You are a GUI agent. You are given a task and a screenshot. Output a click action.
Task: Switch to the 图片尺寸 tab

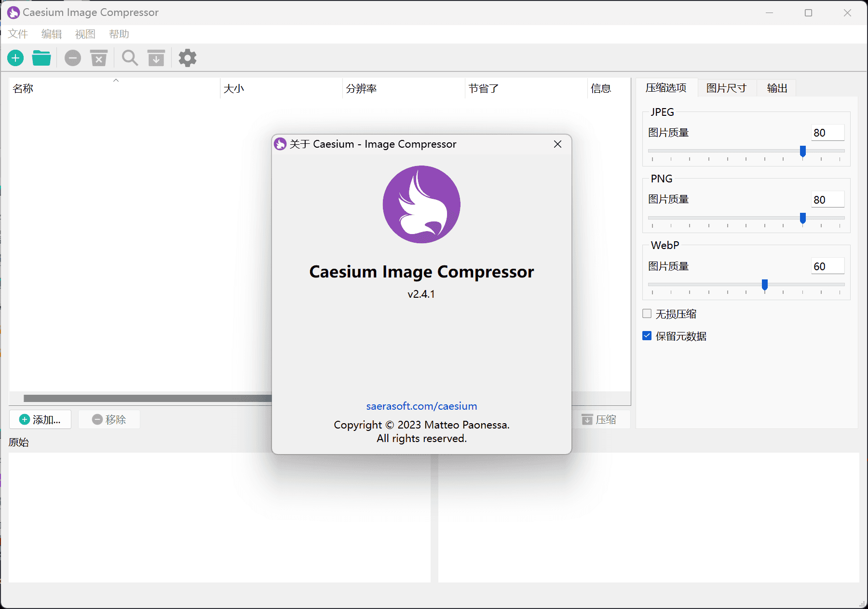[x=726, y=88]
